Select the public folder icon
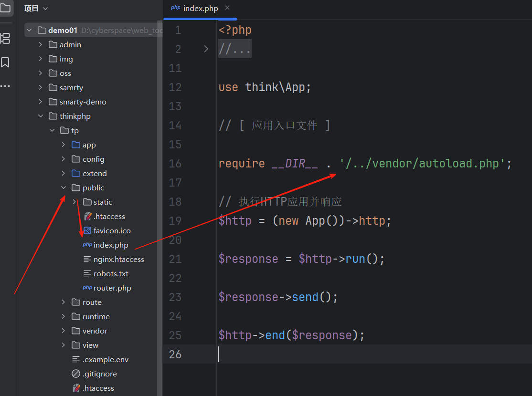 click(76, 188)
